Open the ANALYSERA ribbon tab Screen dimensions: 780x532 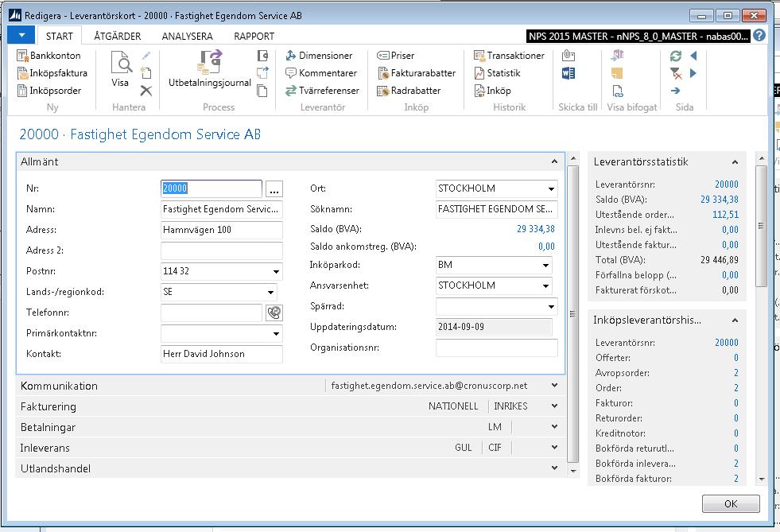coord(187,36)
